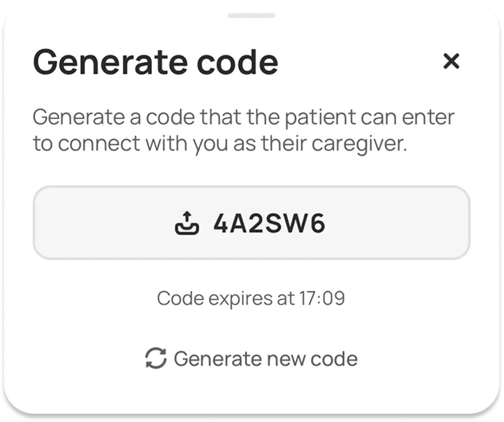Image resolution: width=504 pixels, height=422 pixels.
Task: Close the Generate code dialog
Action: (451, 61)
